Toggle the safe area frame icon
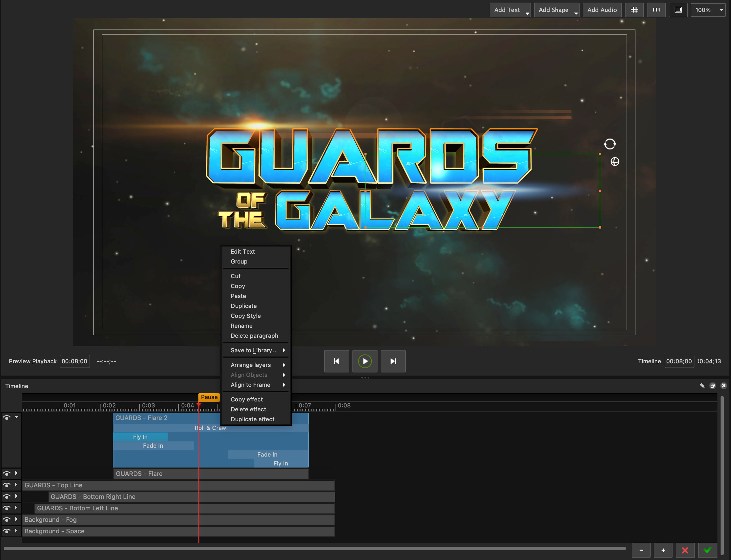Image resolution: width=731 pixels, height=560 pixels. click(678, 10)
